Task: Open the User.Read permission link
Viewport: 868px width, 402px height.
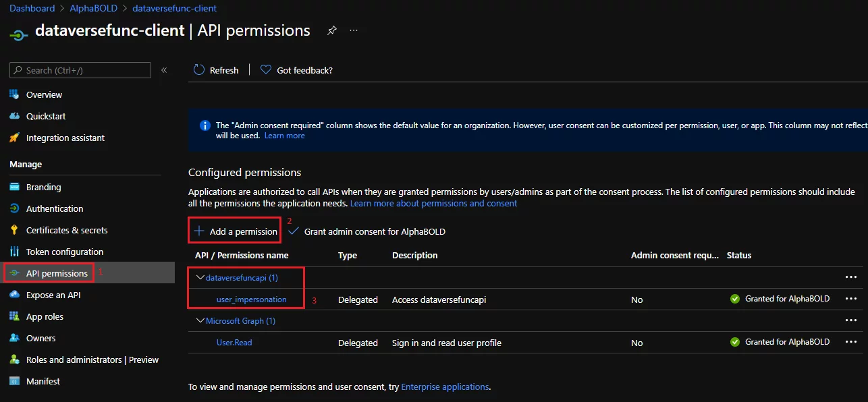Action: (x=234, y=342)
